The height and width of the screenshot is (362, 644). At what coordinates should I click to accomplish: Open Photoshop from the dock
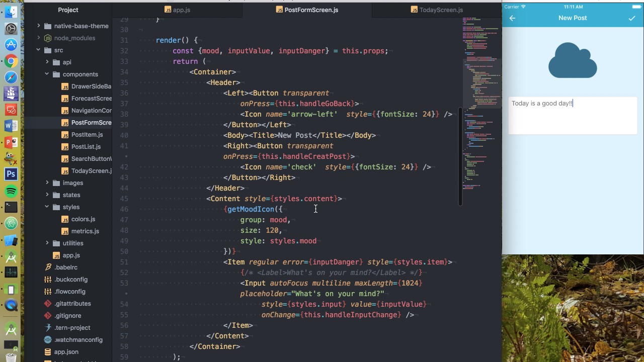(x=11, y=174)
